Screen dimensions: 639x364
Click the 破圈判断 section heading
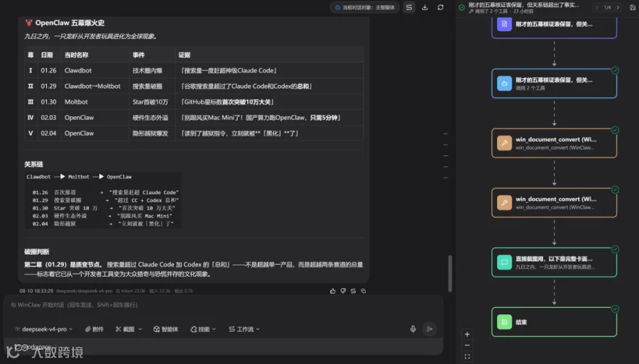[x=37, y=252]
